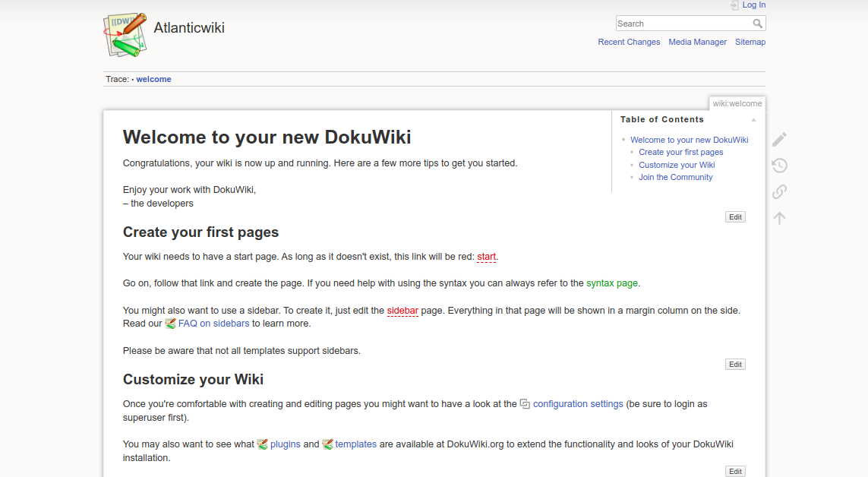Open Recent Changes page
868x477 pixels.
click(629, 43)
